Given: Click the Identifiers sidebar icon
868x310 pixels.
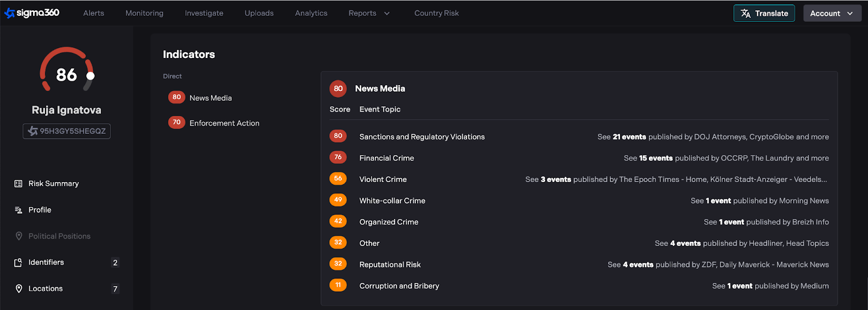Looking at the screenshot, I should pos(18,262).
